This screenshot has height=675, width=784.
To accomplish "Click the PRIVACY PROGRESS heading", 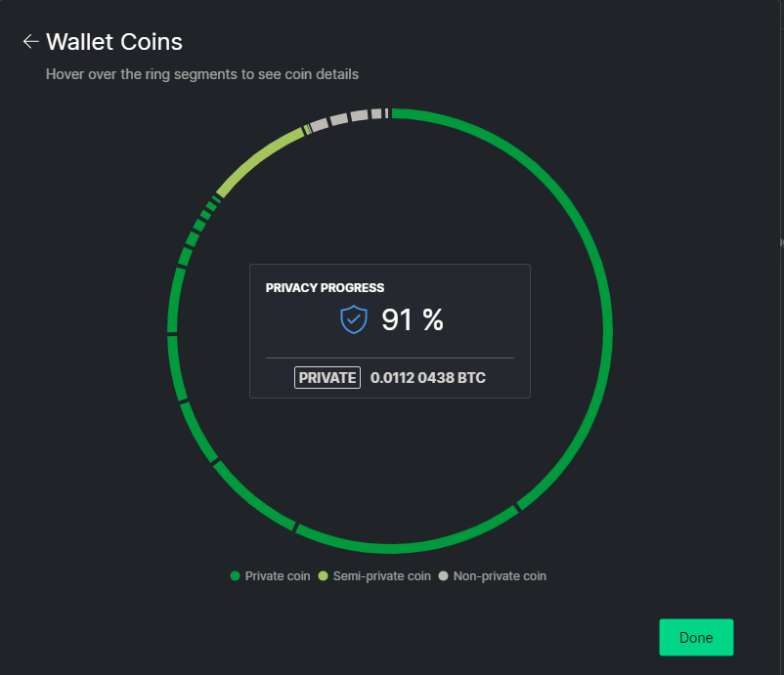I will click(x=325, y=287).
